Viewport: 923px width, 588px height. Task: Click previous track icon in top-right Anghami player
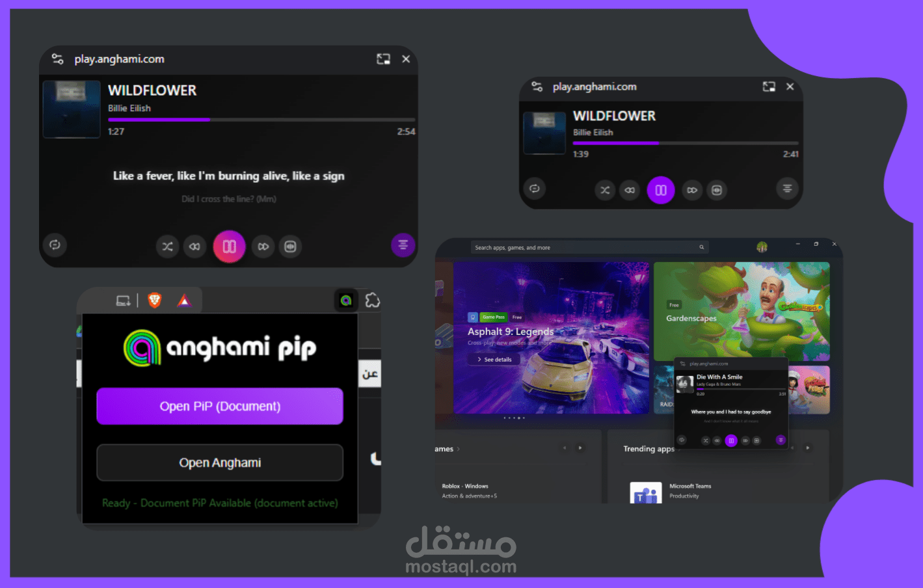coord(630,190)
